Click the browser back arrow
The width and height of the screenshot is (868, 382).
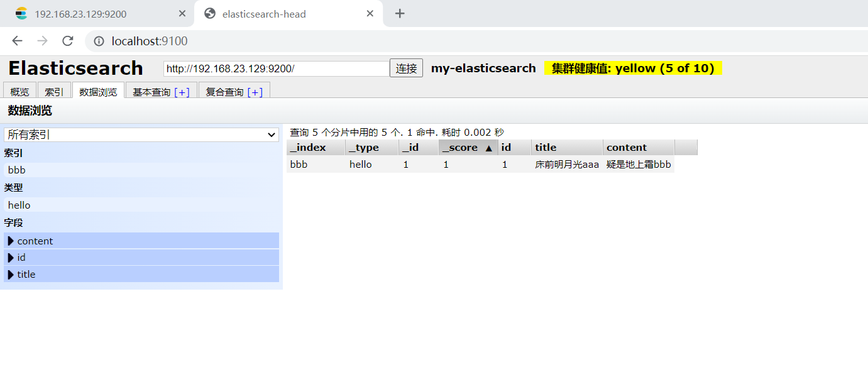17,41
